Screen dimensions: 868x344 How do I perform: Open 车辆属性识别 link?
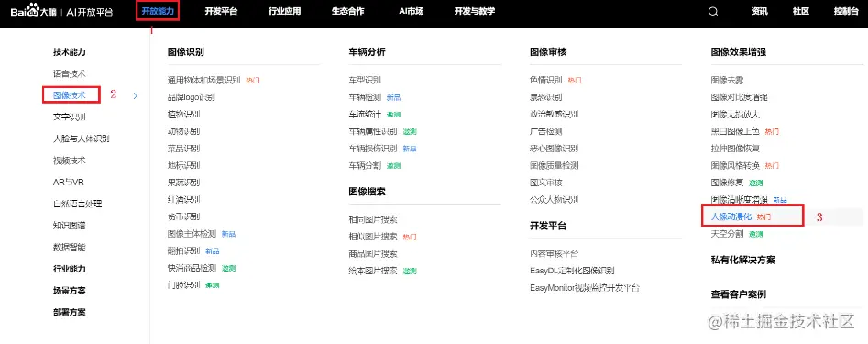372,131
